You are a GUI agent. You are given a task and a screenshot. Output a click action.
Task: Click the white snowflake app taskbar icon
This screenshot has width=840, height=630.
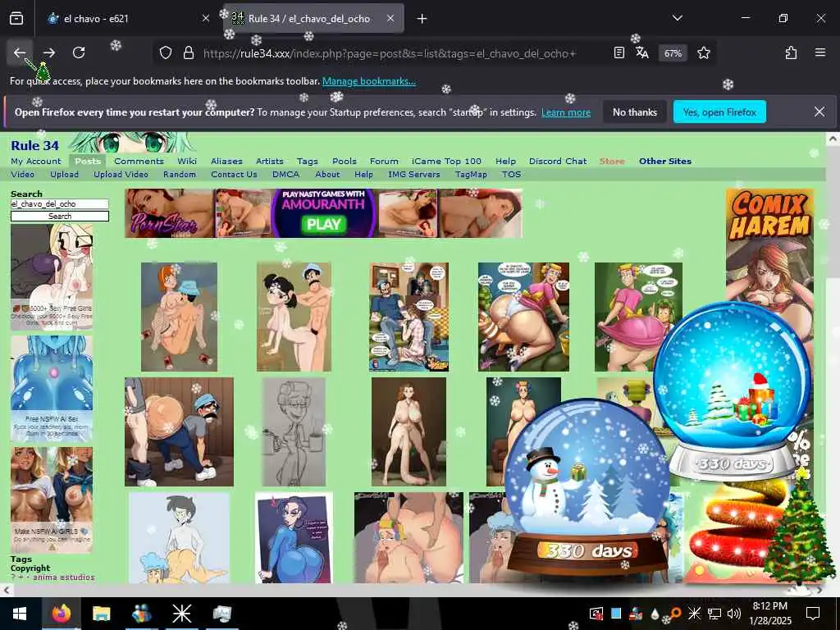click(x=181, y=614)
